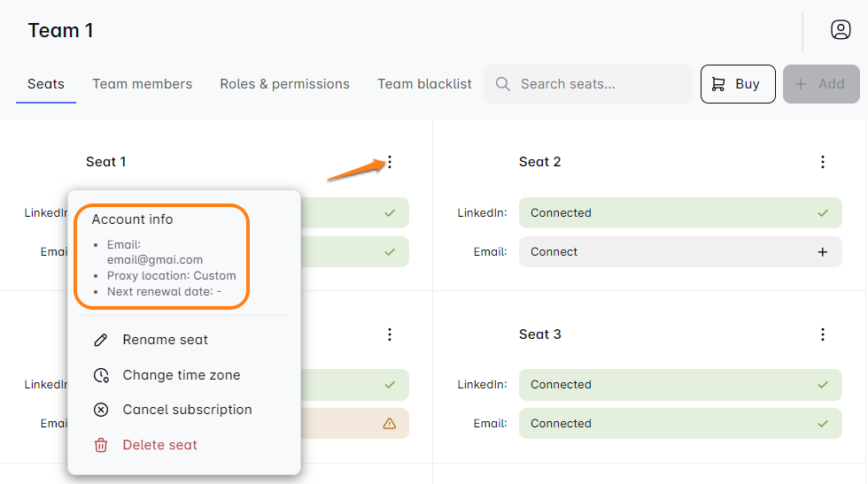
Task: Click into the Search seats field
Action: pyautogui.click(x=598, y=84)
